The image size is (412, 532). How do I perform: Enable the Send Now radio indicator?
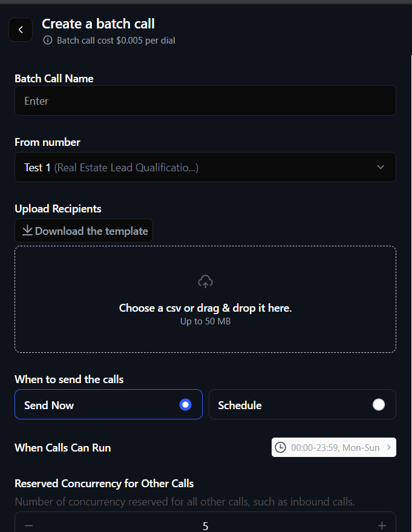pos(185,404)
